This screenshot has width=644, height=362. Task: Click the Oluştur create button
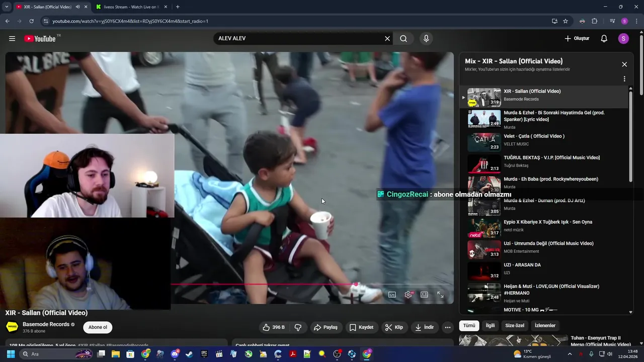577,39
